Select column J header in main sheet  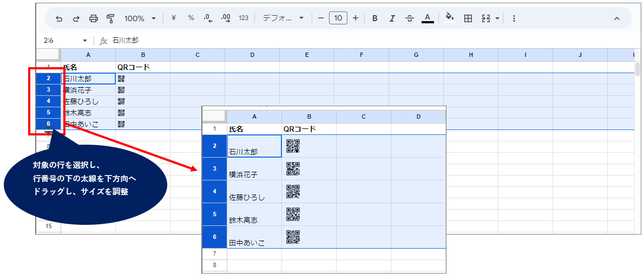click(x=580, y=55)
